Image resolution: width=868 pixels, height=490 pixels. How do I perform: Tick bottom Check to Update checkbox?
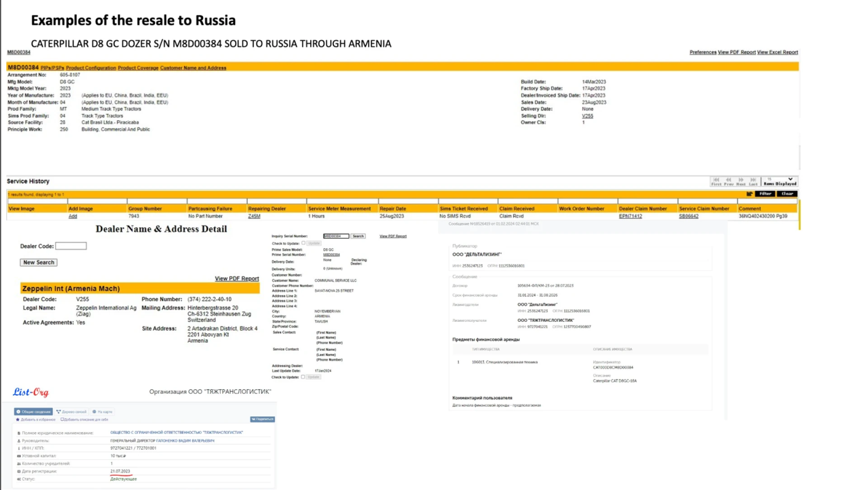tap(303, 377)
